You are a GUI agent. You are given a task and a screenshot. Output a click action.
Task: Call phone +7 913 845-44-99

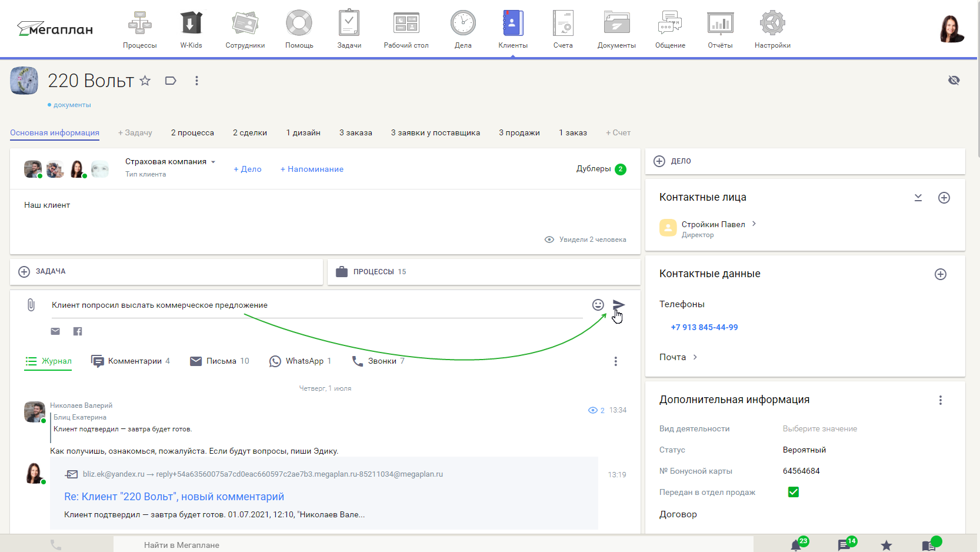tap(704, 327)
